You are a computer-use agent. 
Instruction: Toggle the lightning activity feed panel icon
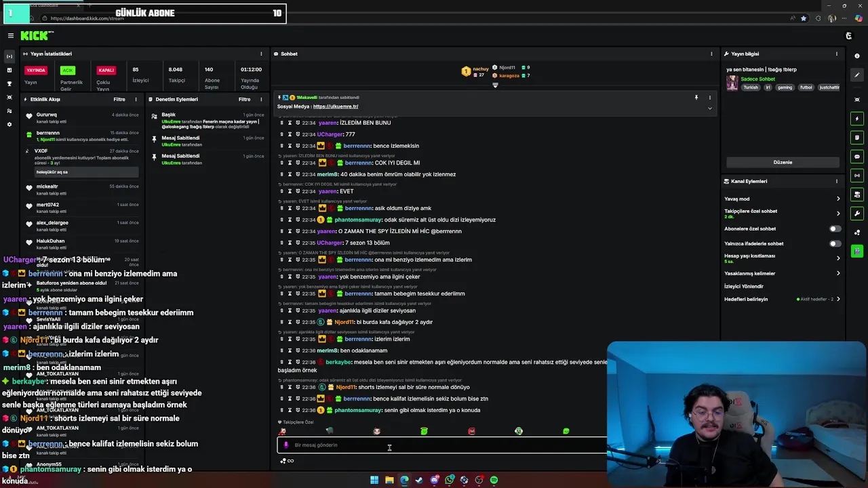pyautogui.click(x=857, y=119)
